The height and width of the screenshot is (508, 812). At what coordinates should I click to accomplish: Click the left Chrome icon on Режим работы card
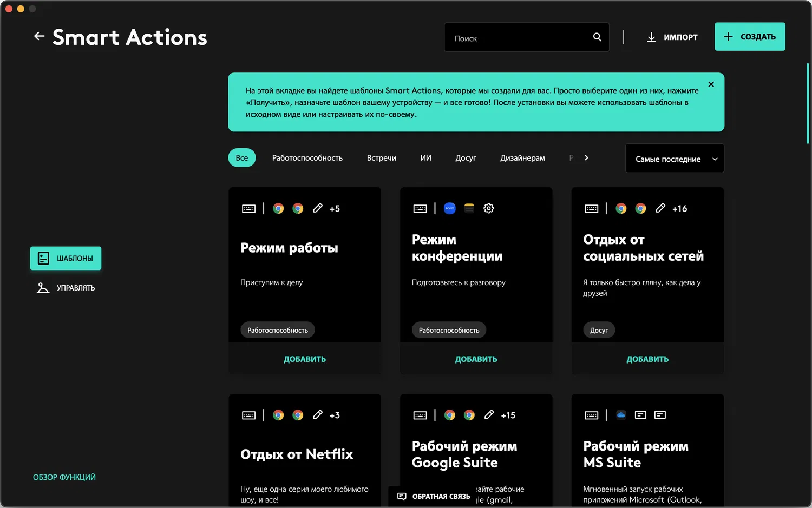pyautogui.click(x=278, y=209)
